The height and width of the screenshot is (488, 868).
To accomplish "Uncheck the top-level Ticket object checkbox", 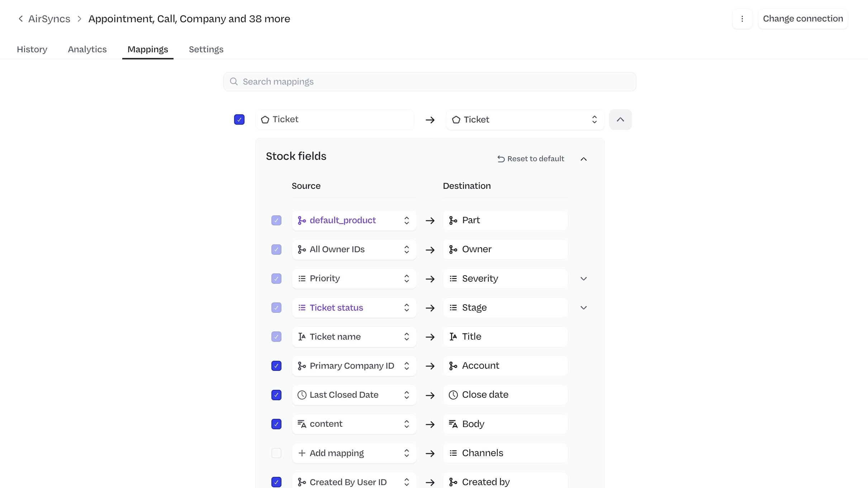I will tap(239, 119).
